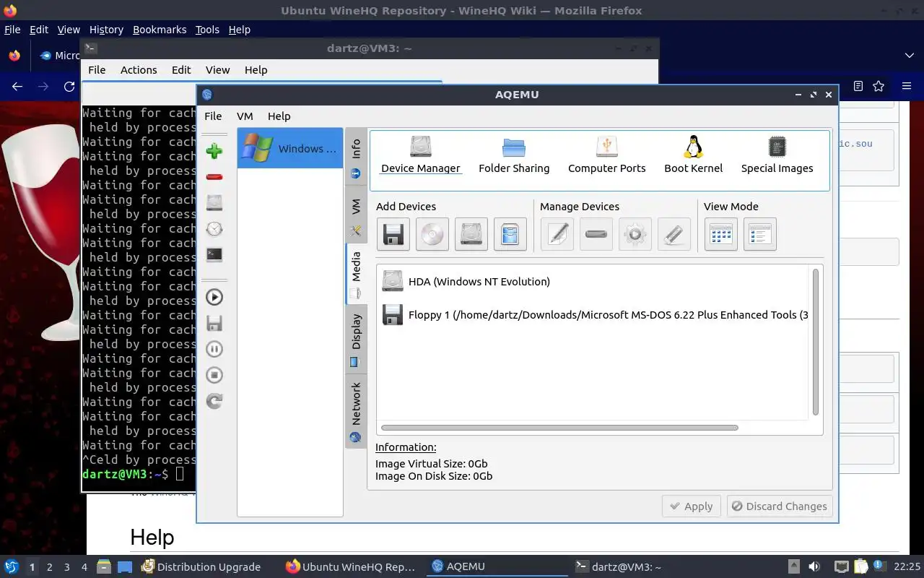The height and width of the screenshot is (578, 924).
Task: Switch to workspace 2 in taskbar
Action: (49, 567)
